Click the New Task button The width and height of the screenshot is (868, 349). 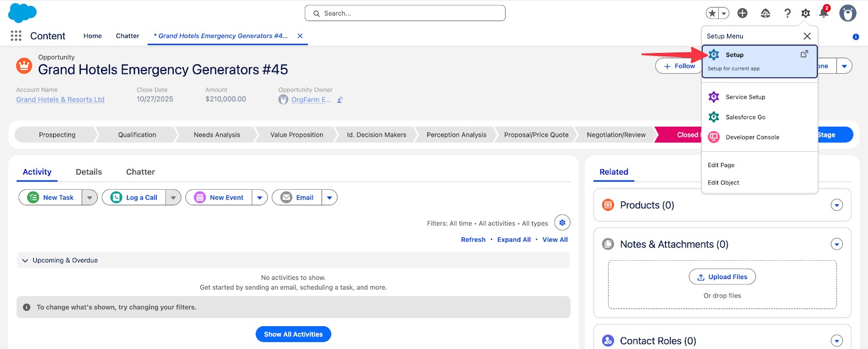point(50,198)
